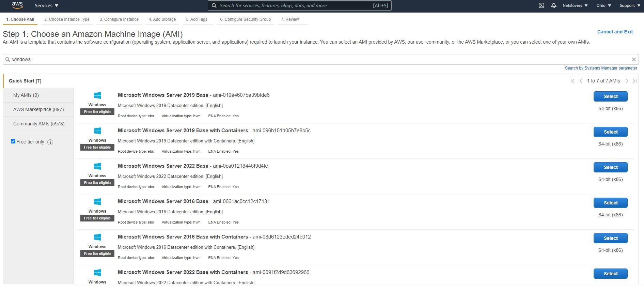Open the Netslovers account menu
This screenshot has height=291, width=644.
[x=575, y=5]
